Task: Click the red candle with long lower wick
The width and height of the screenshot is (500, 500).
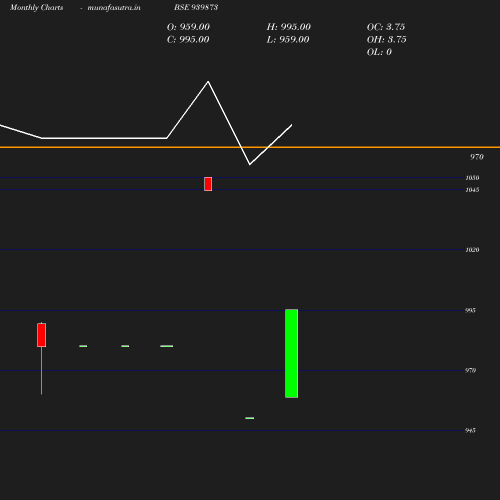Action: pyautogui.click(x=42, y=335)
